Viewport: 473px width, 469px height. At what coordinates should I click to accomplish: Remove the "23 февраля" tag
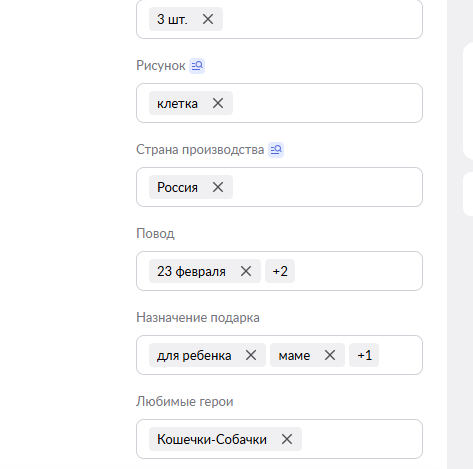(246, 271)
